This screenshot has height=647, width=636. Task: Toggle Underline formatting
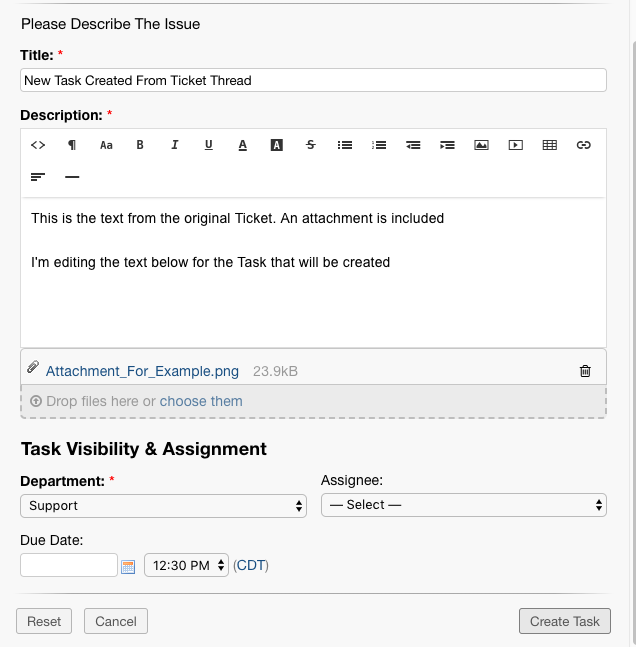(208, 145)
